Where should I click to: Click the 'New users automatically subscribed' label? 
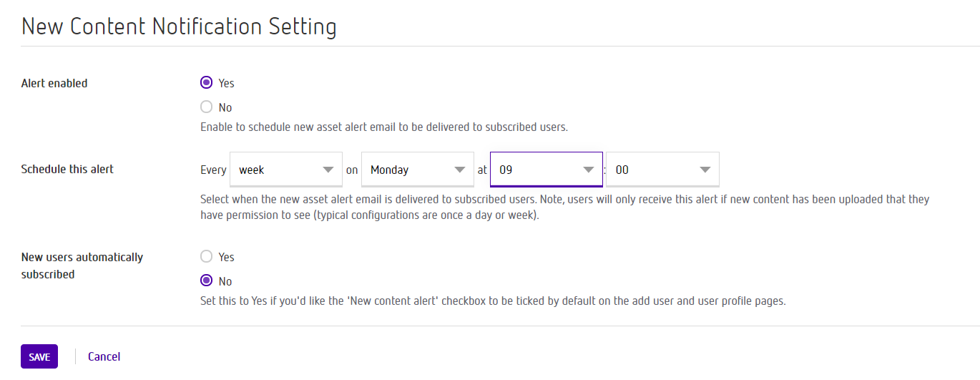(x=82, y=265)
